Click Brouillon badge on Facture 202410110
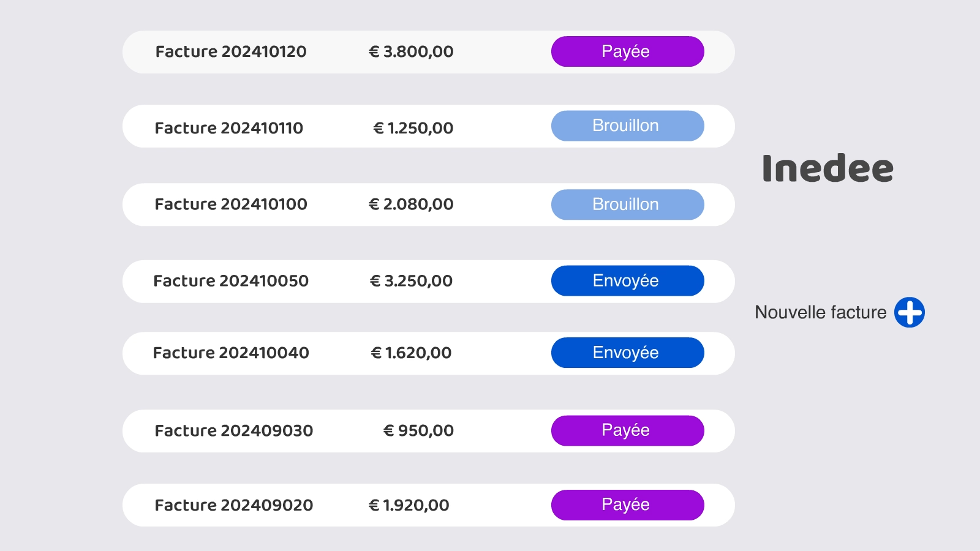980x551 pixels. [627, 126]
